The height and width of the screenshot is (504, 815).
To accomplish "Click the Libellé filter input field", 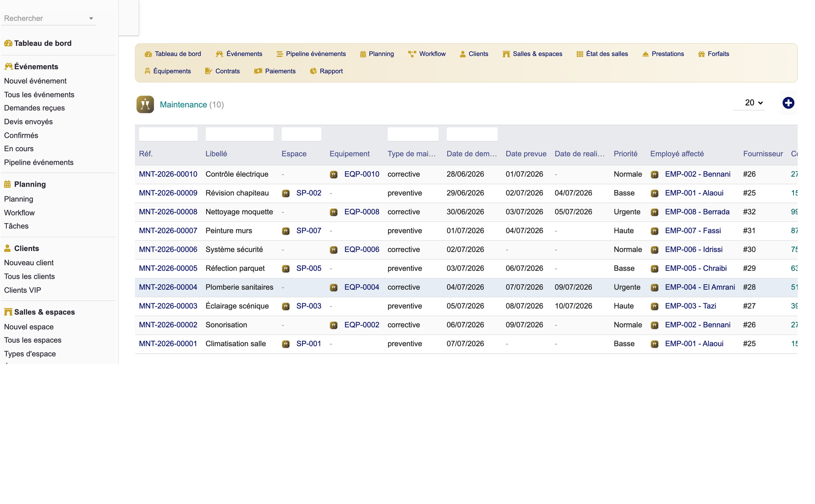I will [x=240, y=134].
